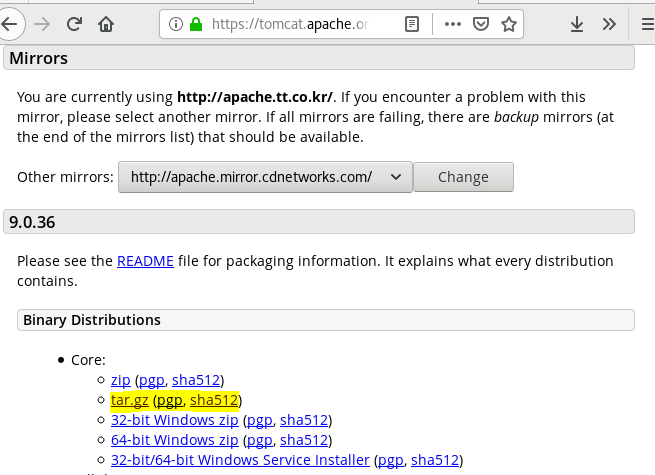Viewport: 655px width, 475px height.
Task: Click the Change mirror button
Action: pos(463,177)
